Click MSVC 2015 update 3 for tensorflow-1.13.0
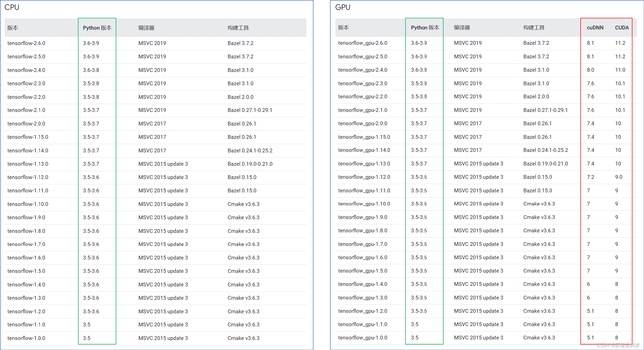This screenshot has height=350, width=644. tap(163, 164)
